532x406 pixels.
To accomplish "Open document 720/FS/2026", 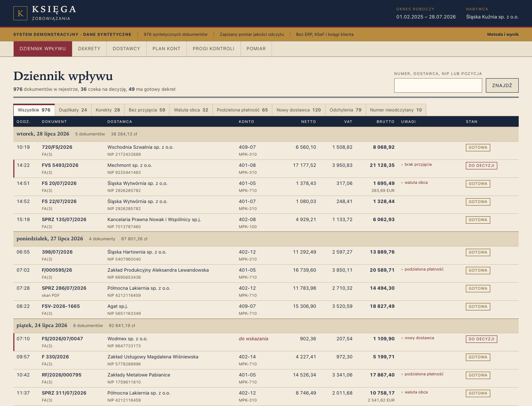I will pyautogui.click(x=57, y=147).
